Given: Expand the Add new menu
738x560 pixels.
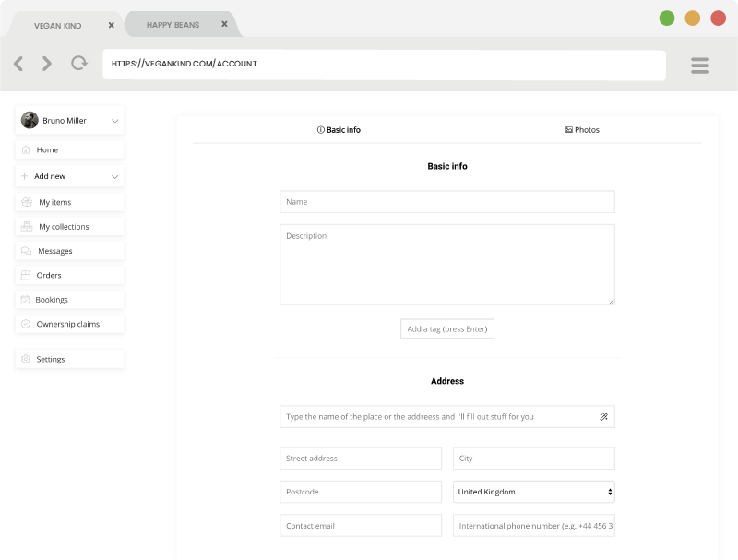Looking at the screenshot, I should tap(114, 176).
